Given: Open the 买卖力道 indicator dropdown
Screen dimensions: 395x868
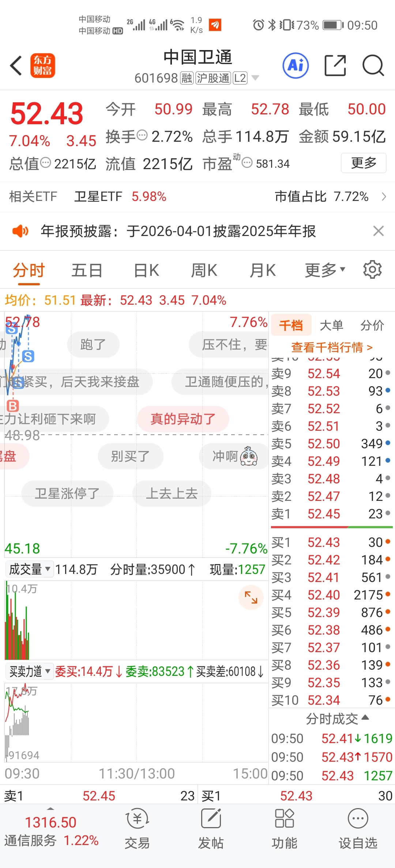Looking at the screenshot, I should coord(29,671).
